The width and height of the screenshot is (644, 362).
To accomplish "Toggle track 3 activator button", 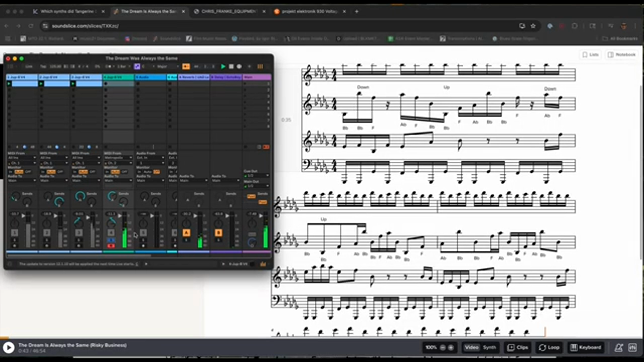I will click(x=79, y=233).
